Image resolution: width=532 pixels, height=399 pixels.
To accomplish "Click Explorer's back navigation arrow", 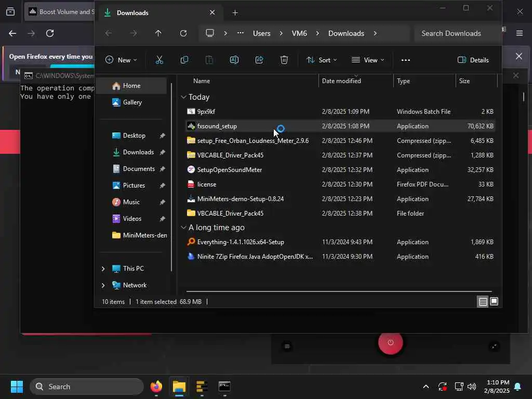I will coord(108,33).
